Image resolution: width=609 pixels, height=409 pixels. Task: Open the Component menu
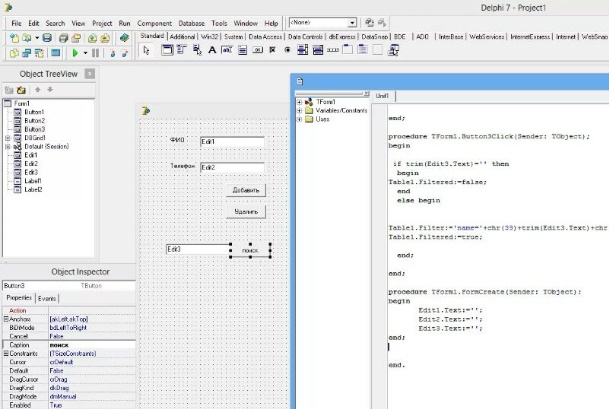154,23
